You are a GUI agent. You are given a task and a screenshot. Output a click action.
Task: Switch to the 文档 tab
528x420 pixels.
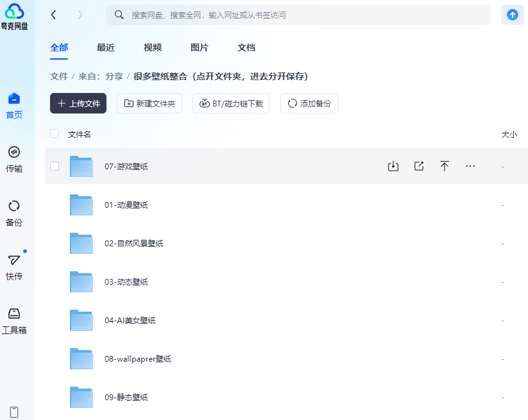[246, 48]
